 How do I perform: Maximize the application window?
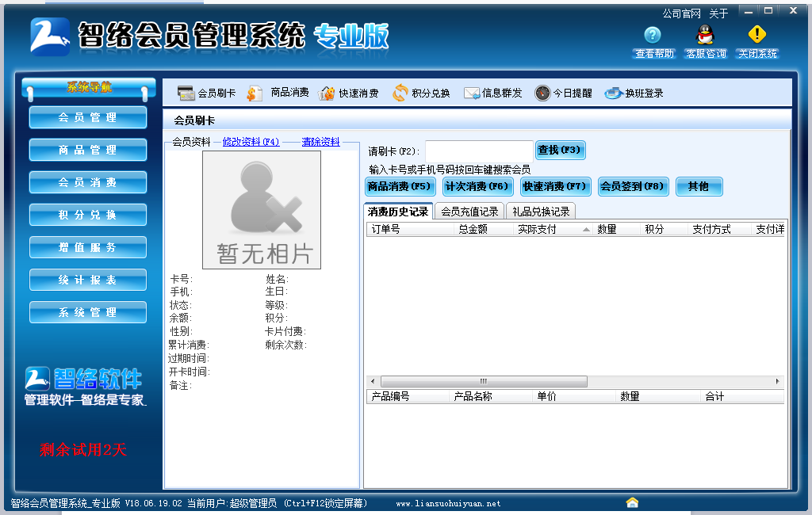click(x=768, y=10)
